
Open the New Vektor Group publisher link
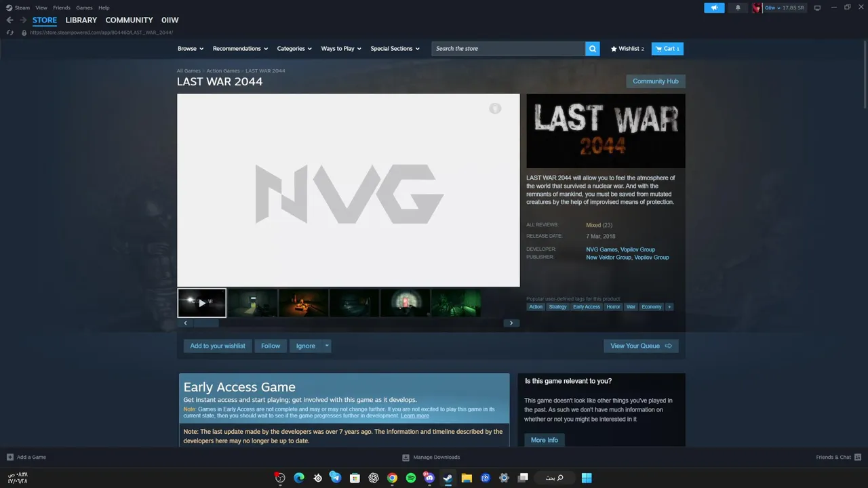tap(608, 258)
